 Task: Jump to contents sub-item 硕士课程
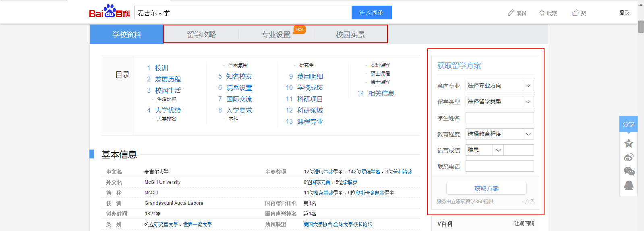[380, 73]
